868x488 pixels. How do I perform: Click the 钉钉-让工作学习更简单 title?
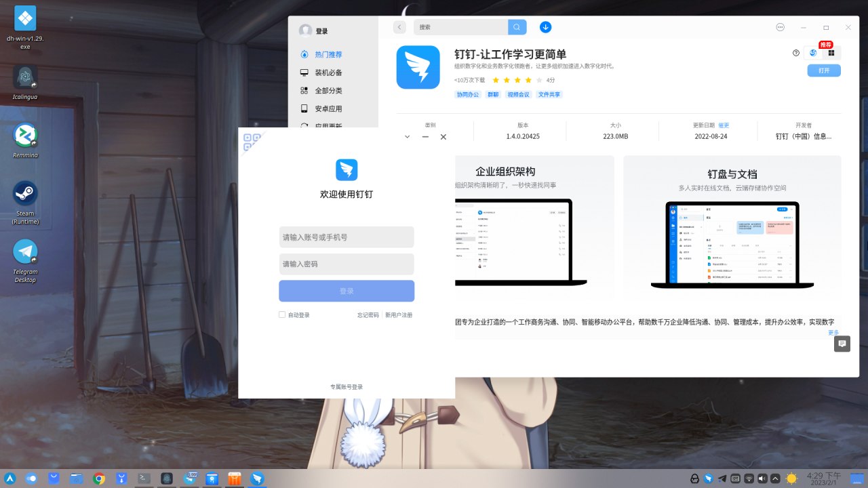point(510,54)
